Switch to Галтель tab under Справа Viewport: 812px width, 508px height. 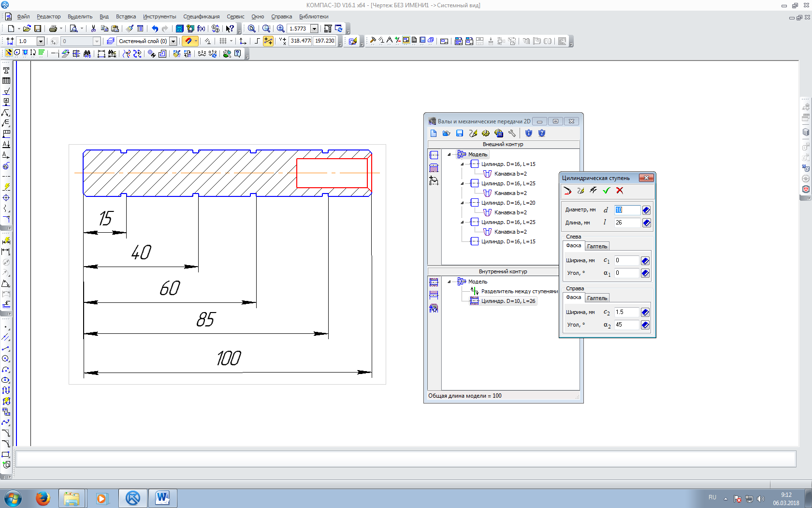[597, 298]
